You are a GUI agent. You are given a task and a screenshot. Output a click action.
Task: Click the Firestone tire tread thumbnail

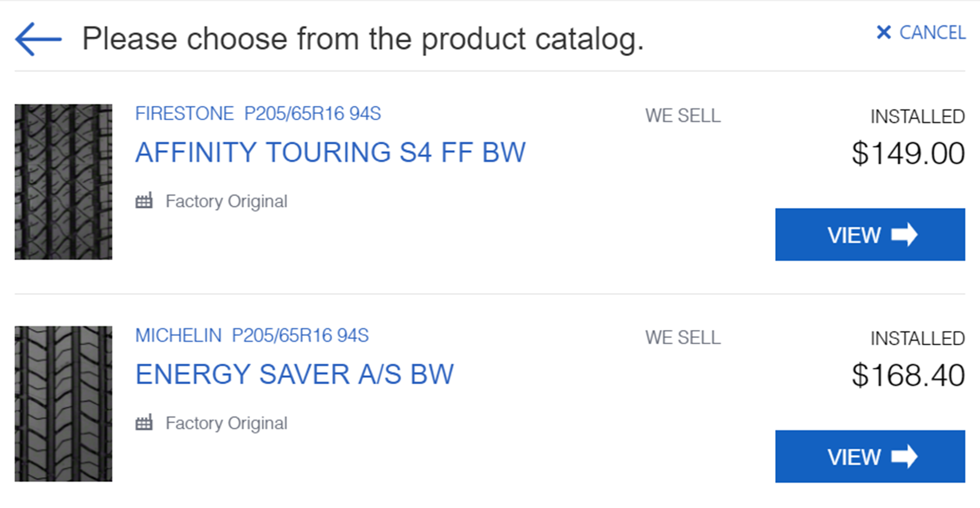[64, 182]
